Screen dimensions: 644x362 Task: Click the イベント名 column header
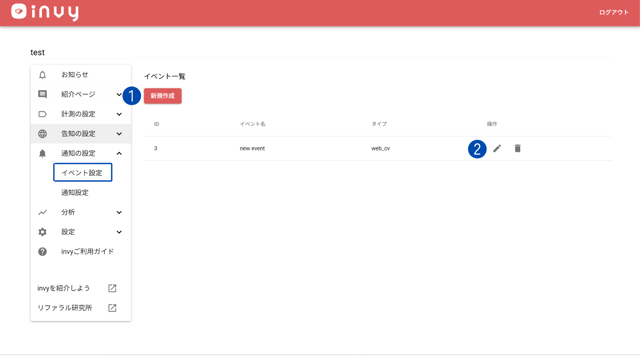253,124
